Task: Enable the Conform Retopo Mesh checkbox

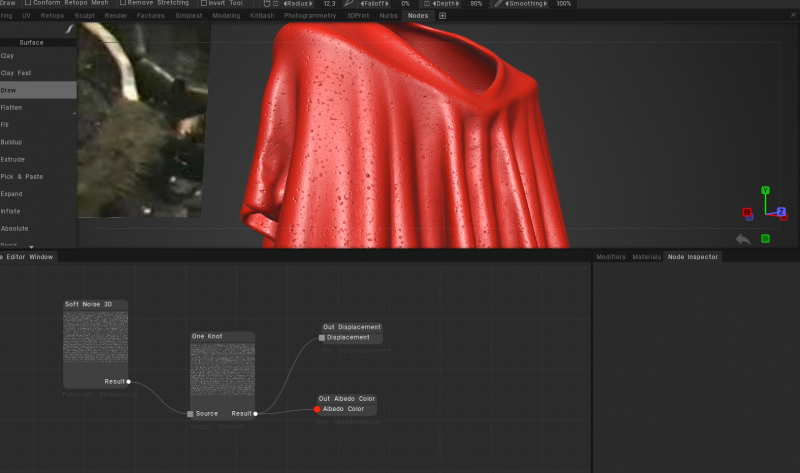Action: [x=28, y=3]
